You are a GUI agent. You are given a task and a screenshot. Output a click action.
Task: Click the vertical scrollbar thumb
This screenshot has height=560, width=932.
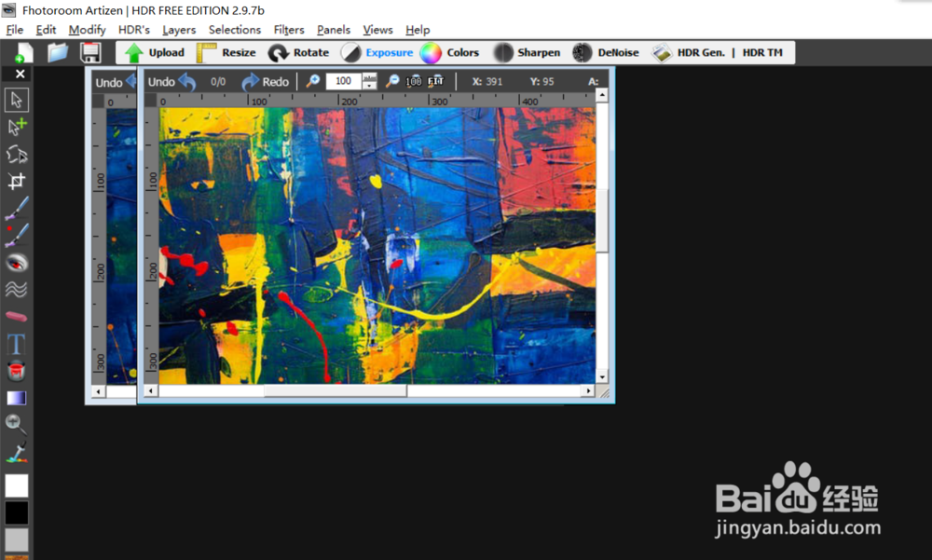pyautogui.click(x=602, y=221)
